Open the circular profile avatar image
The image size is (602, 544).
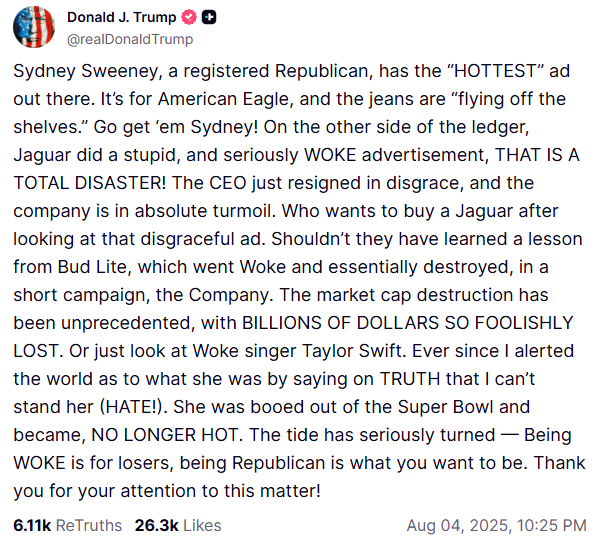click(x=34, y=27)
